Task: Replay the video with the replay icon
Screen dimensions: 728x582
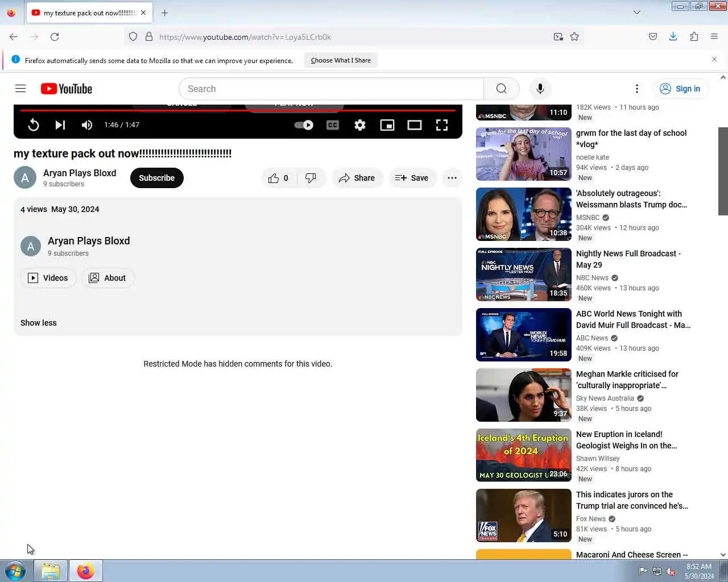Action: click(34, 125)
